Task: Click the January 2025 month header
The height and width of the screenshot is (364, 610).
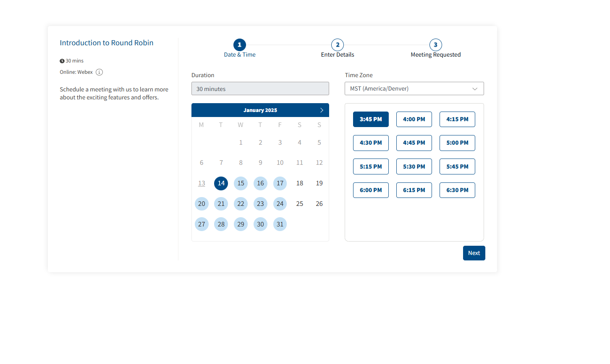Action: point(260,110)
